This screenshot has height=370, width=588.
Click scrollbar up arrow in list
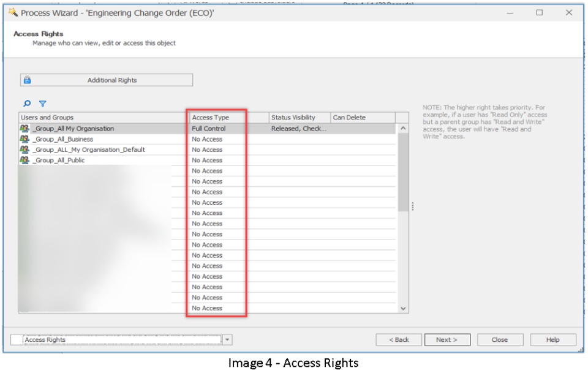[403, 128]
